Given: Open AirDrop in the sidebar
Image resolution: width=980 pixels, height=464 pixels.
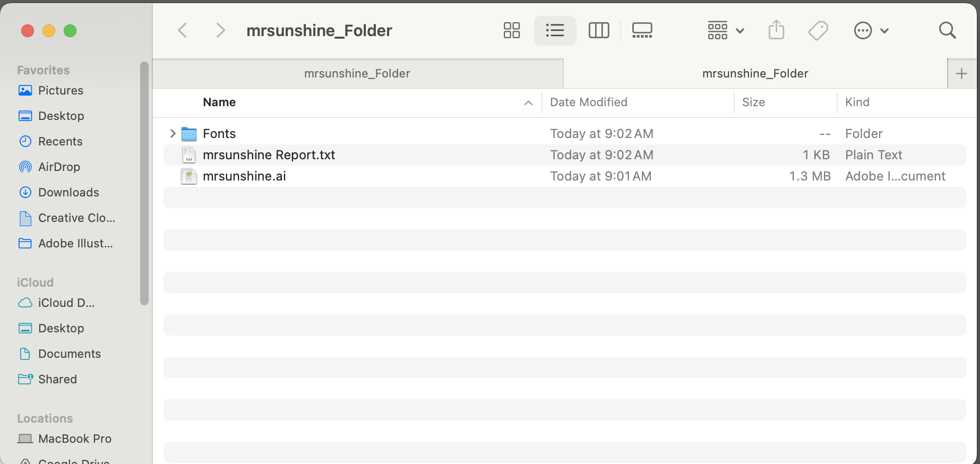Looking at the screenshot, I should [59, 167].
